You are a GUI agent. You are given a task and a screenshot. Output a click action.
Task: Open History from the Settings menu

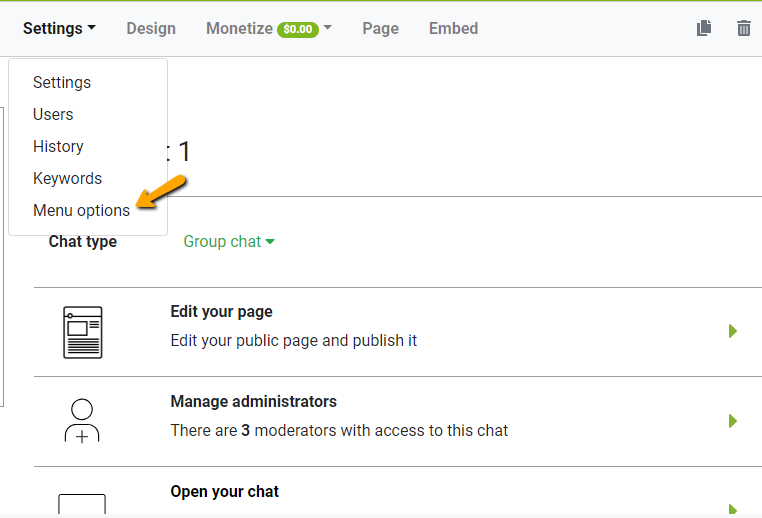[58, 146]
